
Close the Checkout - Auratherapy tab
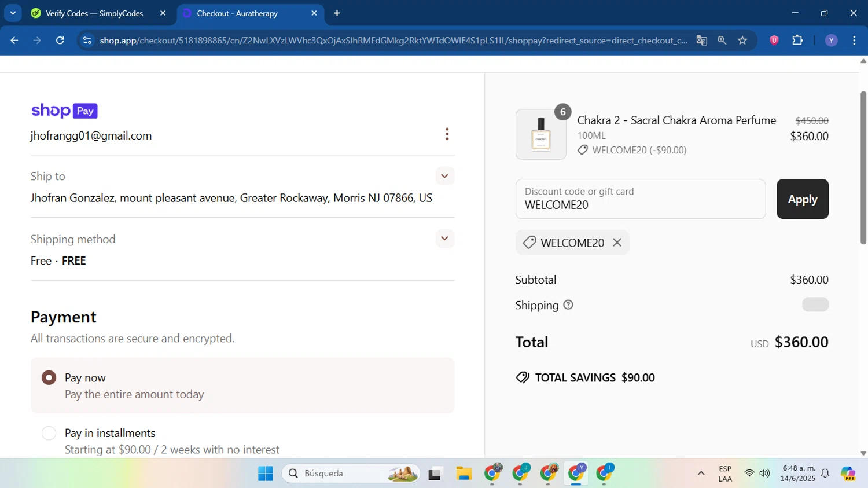[x=314, y=13]
